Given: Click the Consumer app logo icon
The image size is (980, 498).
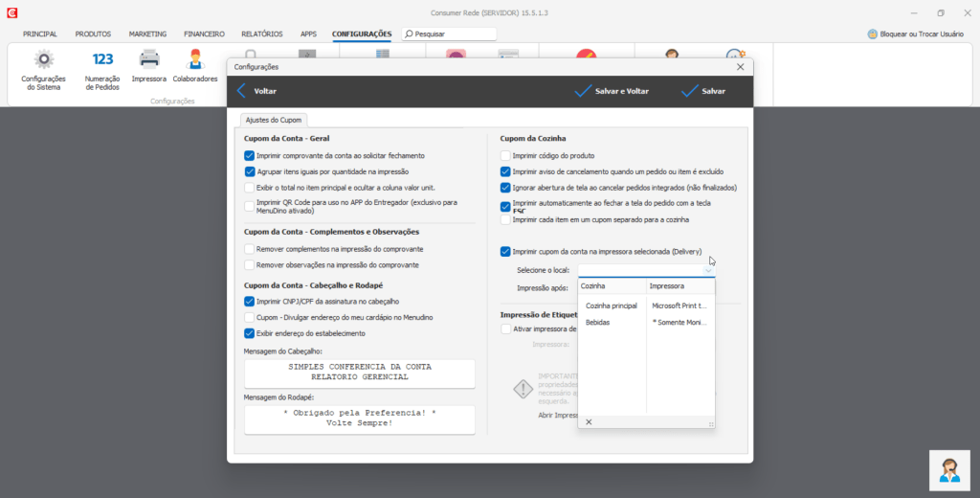Looking at the screenshot, I should coord(11,12).
